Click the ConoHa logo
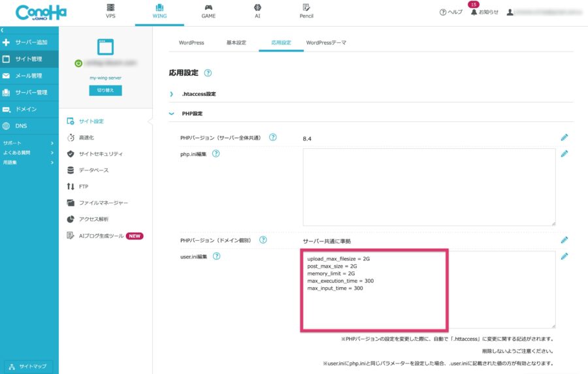 coord(41,12)
